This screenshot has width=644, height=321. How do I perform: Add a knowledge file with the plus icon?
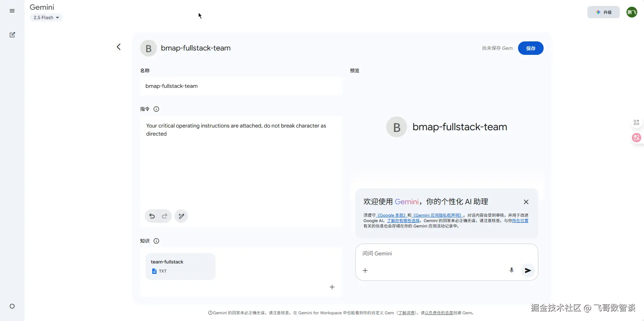point(332,287)
